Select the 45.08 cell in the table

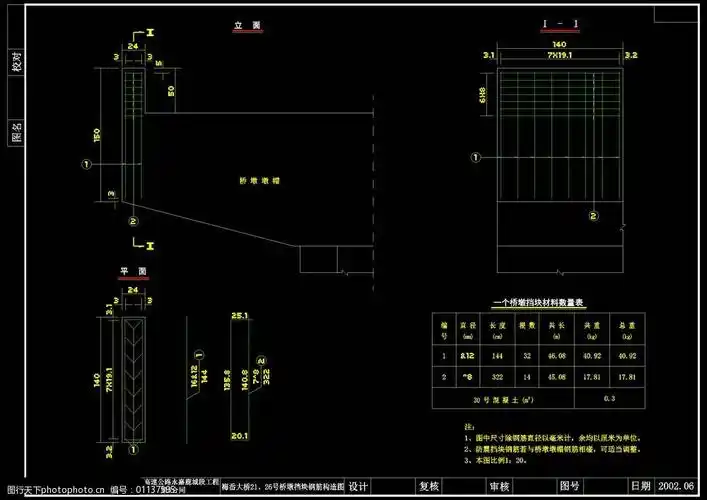(x=557, y=377)
